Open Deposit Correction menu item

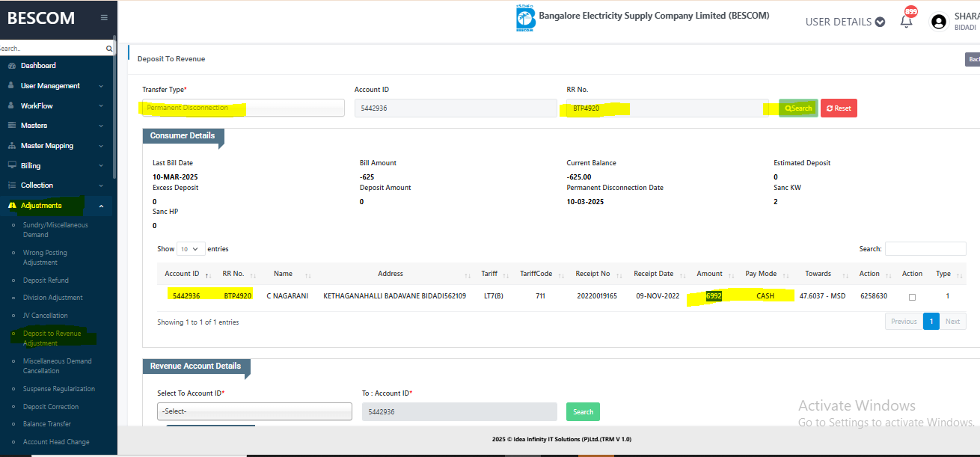click(50, 407)
